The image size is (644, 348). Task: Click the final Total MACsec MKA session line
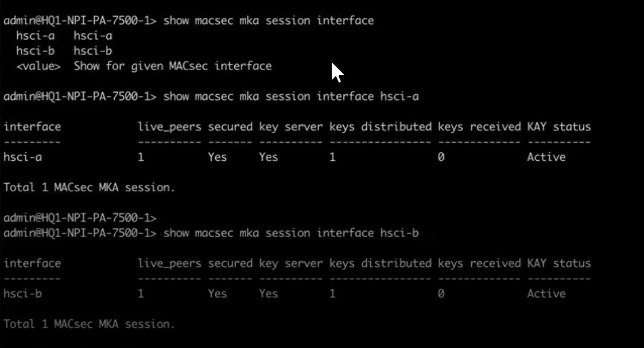coord(89,324)
